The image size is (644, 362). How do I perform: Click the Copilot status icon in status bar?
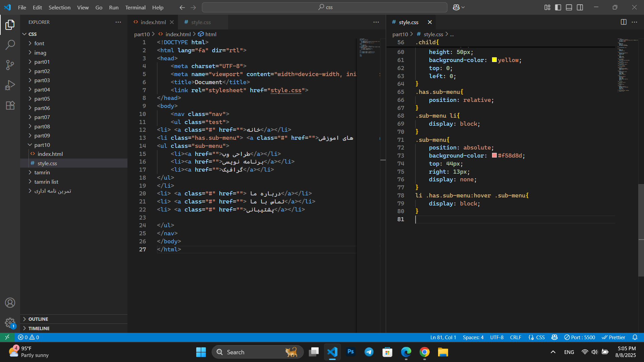554,337
